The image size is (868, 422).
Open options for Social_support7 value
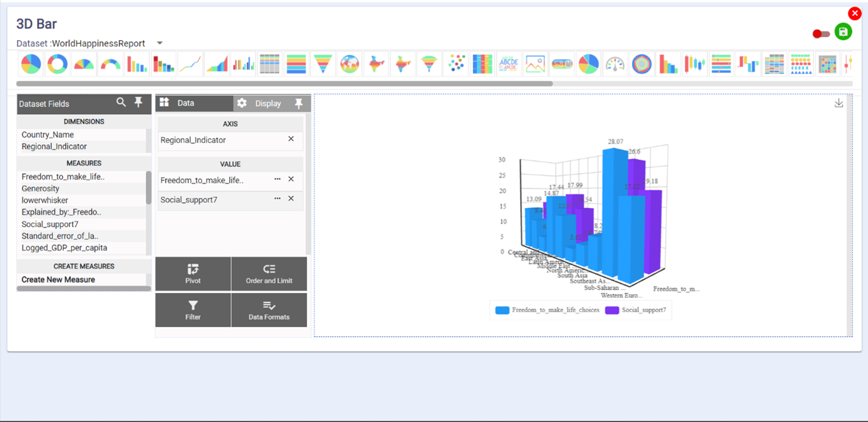[x=278, y=199]
